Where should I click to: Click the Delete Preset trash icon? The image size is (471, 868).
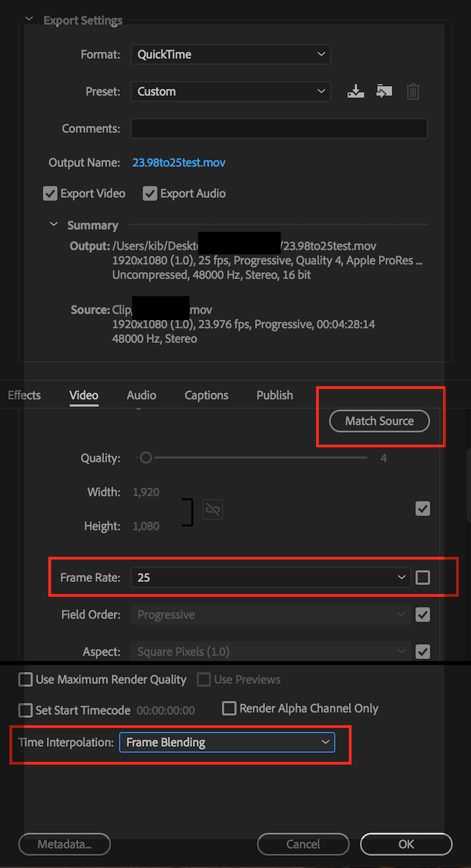coord(413,91)
